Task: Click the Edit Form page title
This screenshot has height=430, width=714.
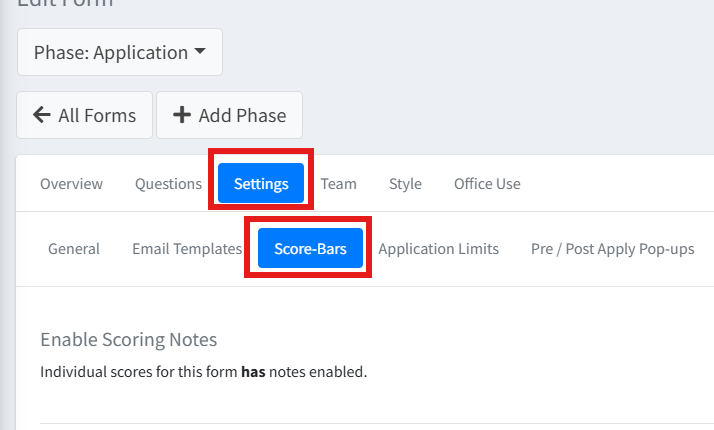Action: (65, 3)
